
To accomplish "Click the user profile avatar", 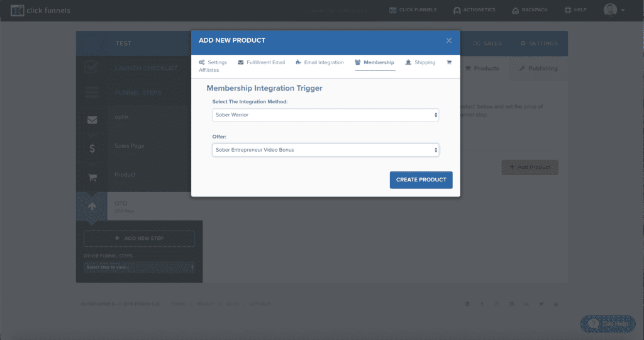I will (x=610, y=10).
